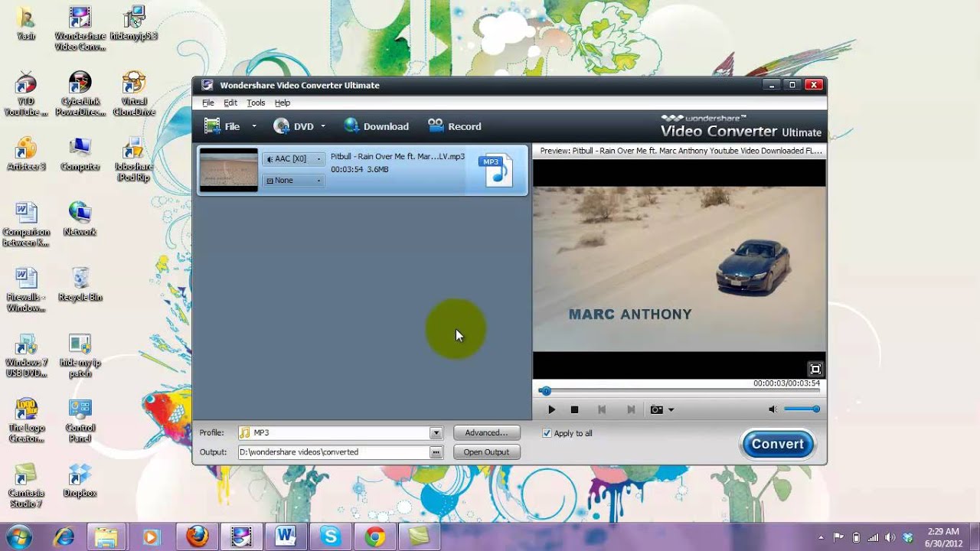Open Network desktop icon
The width and height of the screenshot is (980, 551).
click(x=80, y=220)
